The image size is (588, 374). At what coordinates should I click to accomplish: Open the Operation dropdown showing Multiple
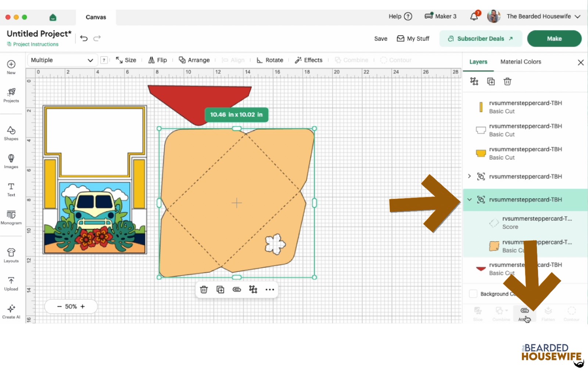(62, 60)
